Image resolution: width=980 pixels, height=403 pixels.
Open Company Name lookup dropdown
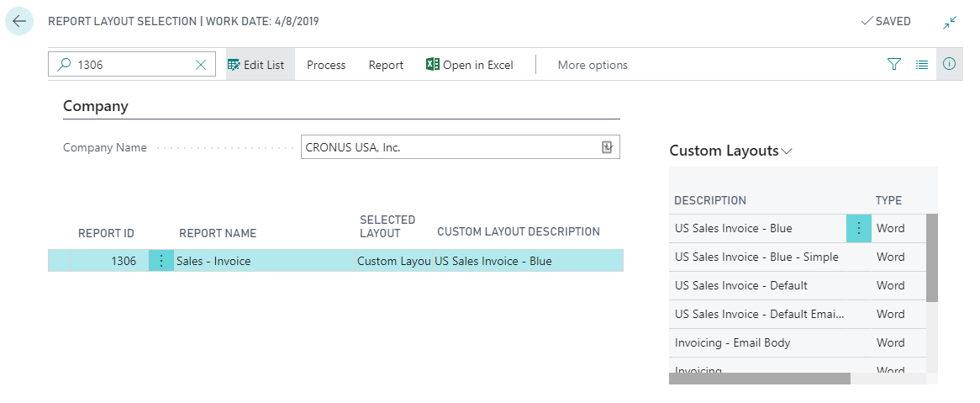[x=608, y=147]
